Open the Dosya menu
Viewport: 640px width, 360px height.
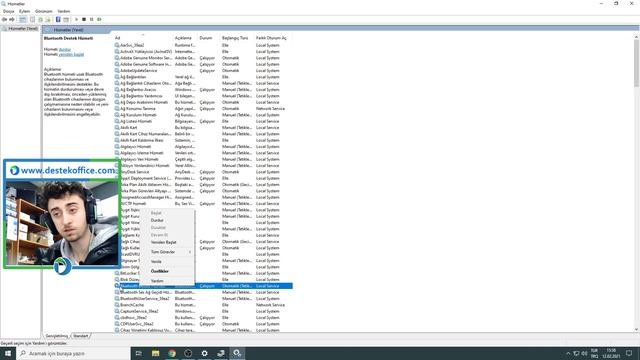click(9, 11)
